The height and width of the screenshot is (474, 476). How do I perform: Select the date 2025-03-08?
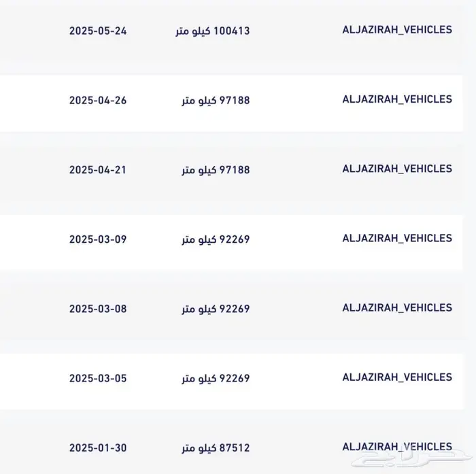tap(98, 309)
